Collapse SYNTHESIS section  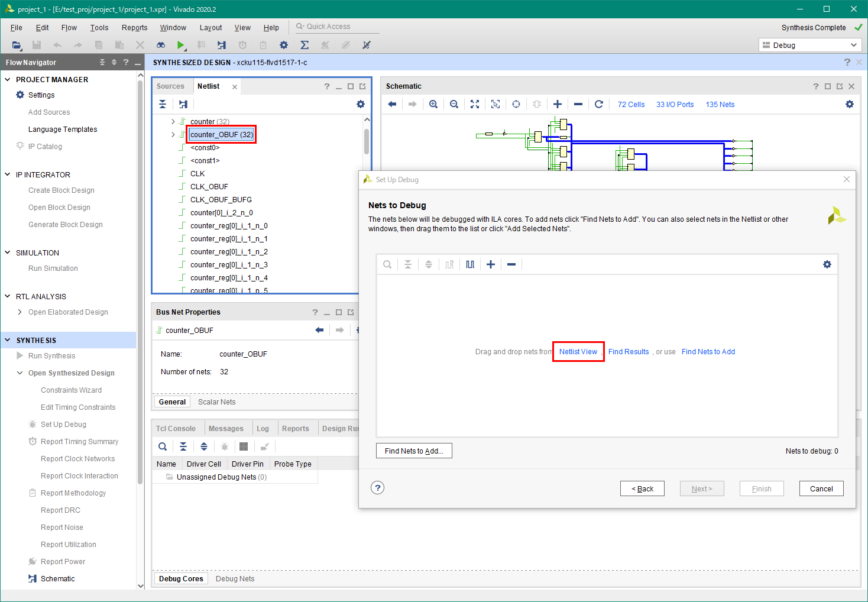coord(8,340)
